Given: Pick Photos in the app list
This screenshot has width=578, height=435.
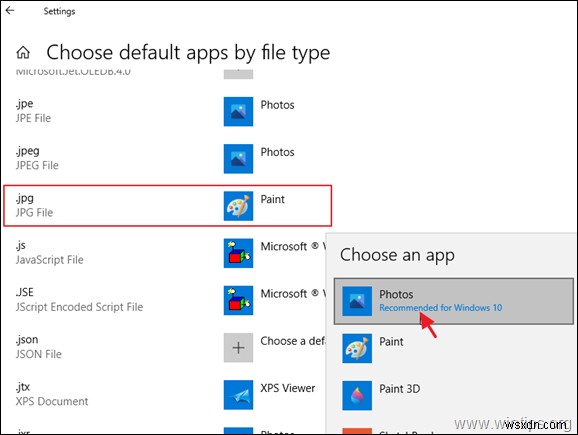Looking at the screenshot, I should point(454,301).
